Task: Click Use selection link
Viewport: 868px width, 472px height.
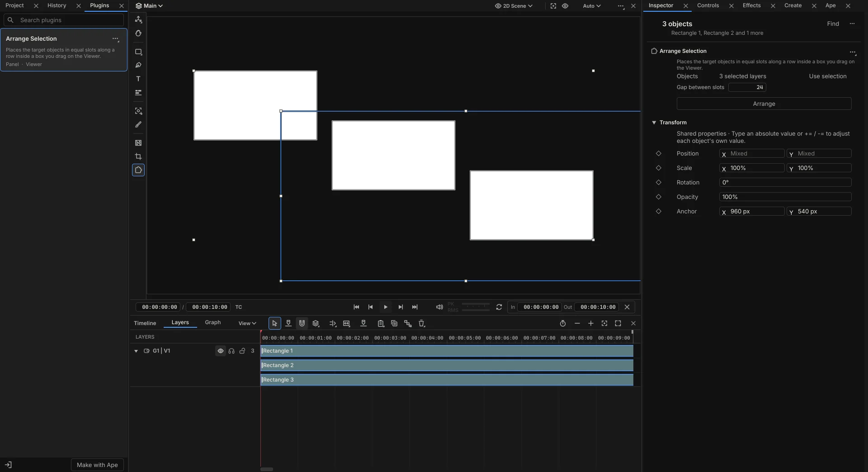Action: coord(828,76)
